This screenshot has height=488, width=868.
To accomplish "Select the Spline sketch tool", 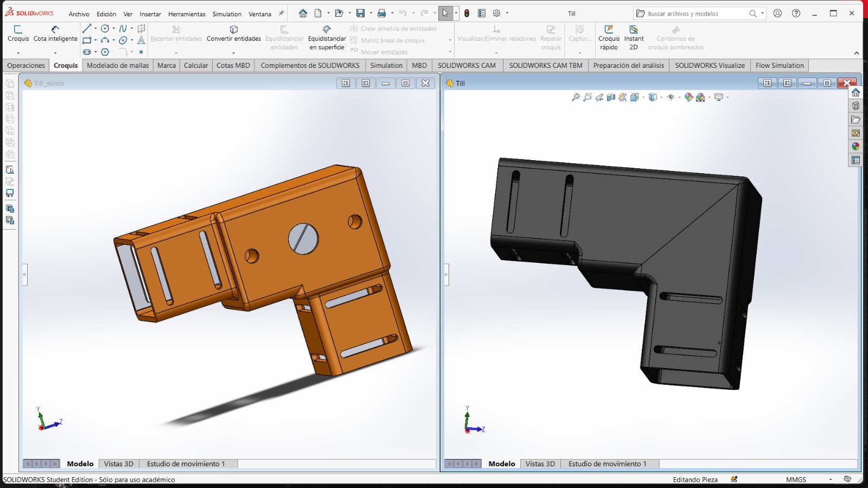I will pyautogui.click(x=123, y=28).
